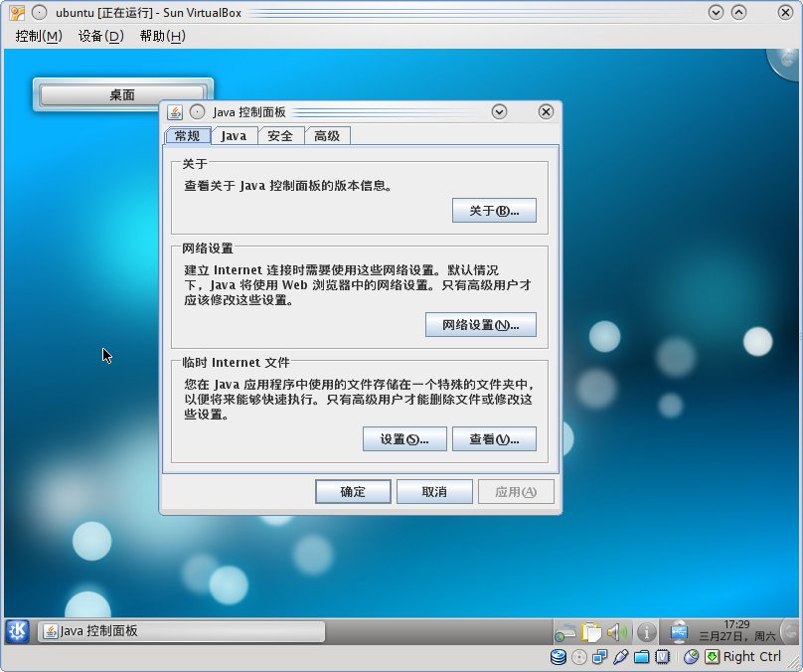This screenshot has width=803, height=672.
Task: Click the round sticky button on Java dialog title bar
Action: click(x=197, y=111)
